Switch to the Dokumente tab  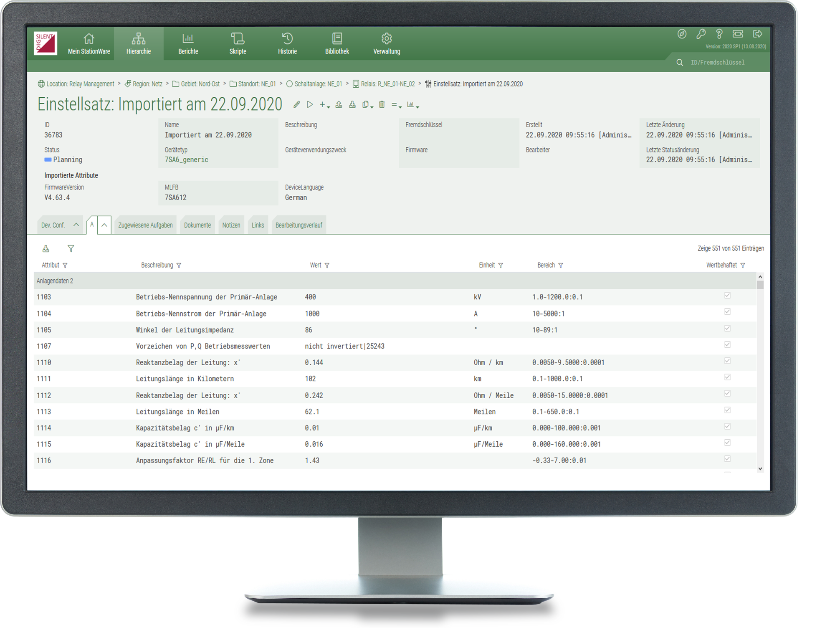click(197, 225)
